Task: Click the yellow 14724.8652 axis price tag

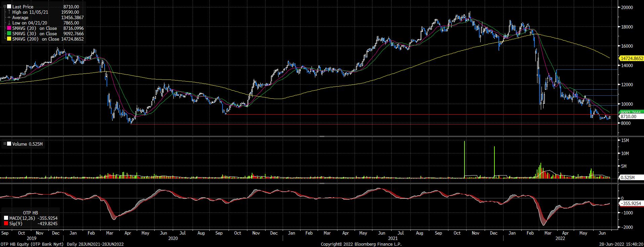Action: [631, 58]
